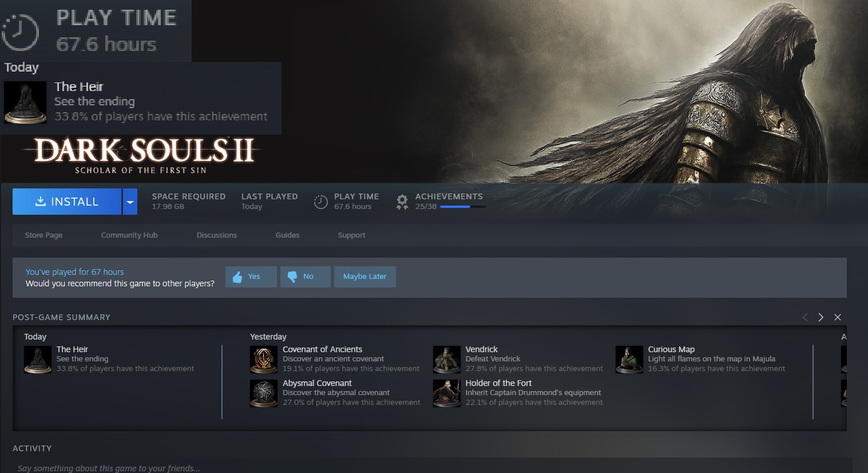Click the Yesterday section heading
868x473 pixels.
tap(268, 337)
